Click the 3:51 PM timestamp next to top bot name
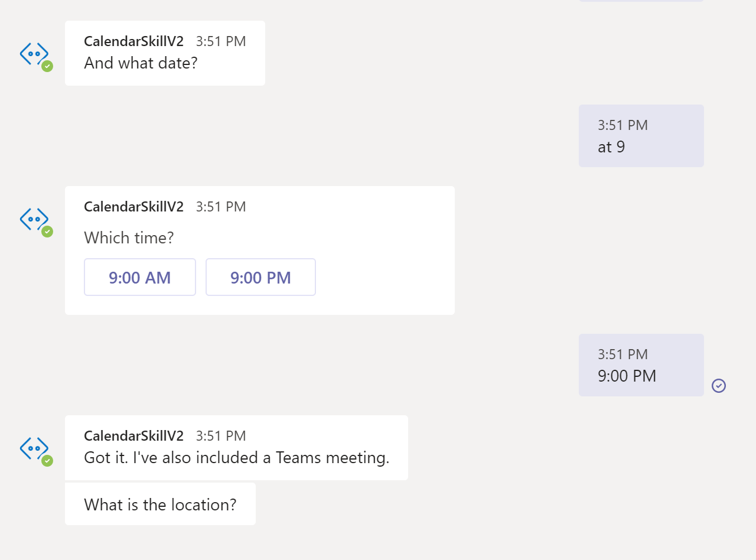756x560 pixels. pos(220,41)
